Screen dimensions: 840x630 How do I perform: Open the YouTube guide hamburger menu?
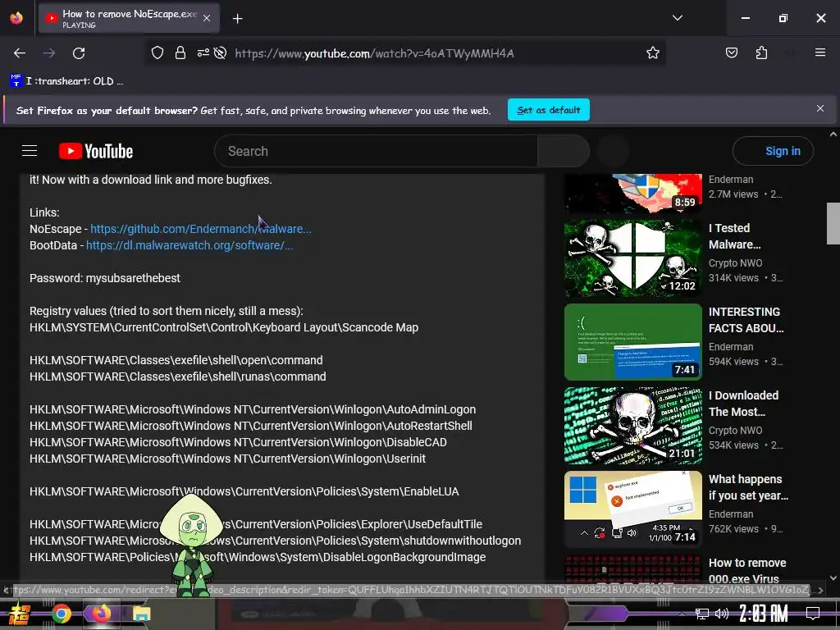point(30,152)
